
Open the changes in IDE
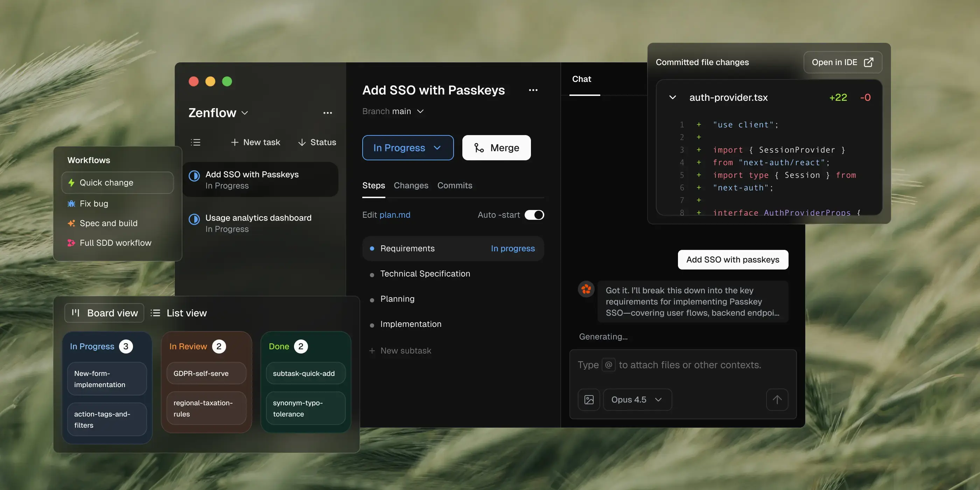842,62
